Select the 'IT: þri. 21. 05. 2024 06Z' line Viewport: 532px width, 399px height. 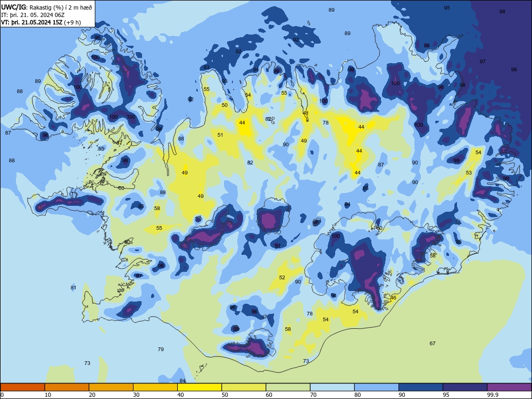click(x=32, y=15)
